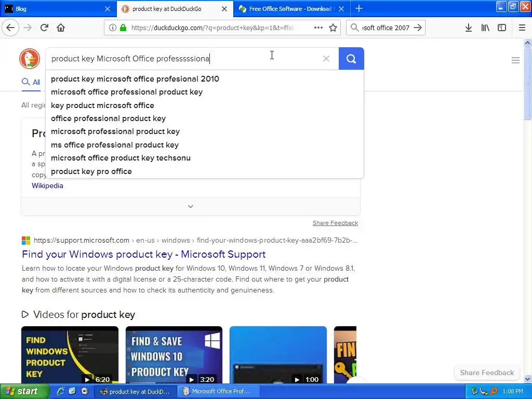Open page actions three-dot menu

coord(318,28)
